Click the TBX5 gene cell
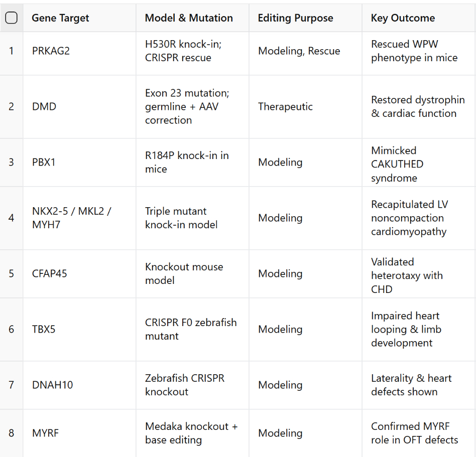The width and height of the screenshot is (476, 457). tap(44, 329)
